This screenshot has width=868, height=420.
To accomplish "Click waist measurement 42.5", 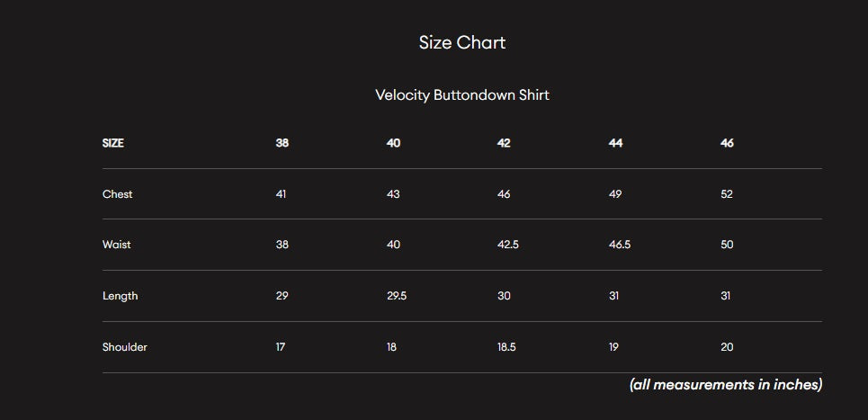I will click(x=508, y=245).
